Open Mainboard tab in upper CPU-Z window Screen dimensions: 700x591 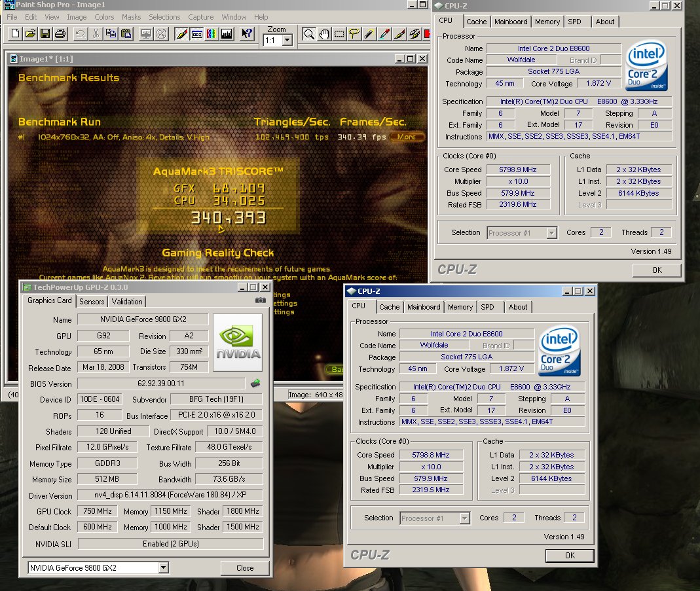coord(511,22)
